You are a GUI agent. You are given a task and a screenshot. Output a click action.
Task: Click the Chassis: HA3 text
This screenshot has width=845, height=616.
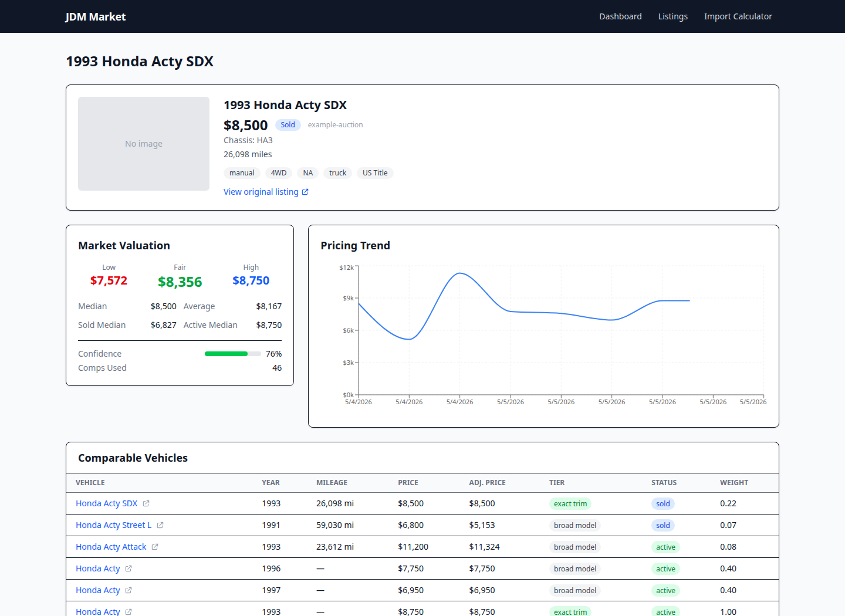pyautogui.click(x=248, y=140)
